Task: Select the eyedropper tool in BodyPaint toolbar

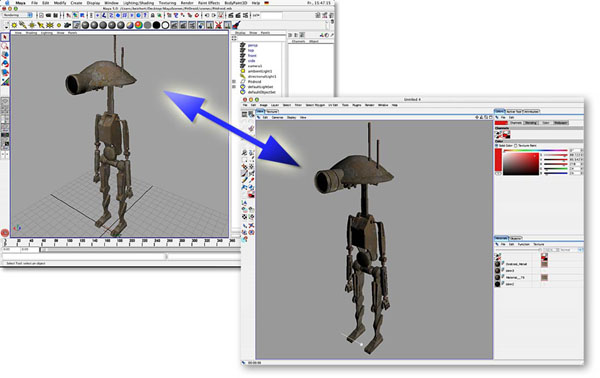Action: (251, 180)
